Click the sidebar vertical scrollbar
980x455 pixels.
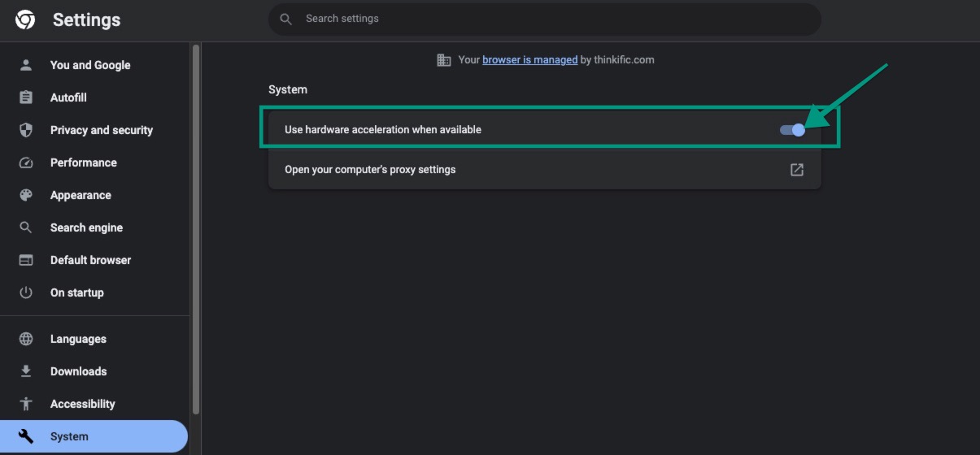tap(196, 229)
